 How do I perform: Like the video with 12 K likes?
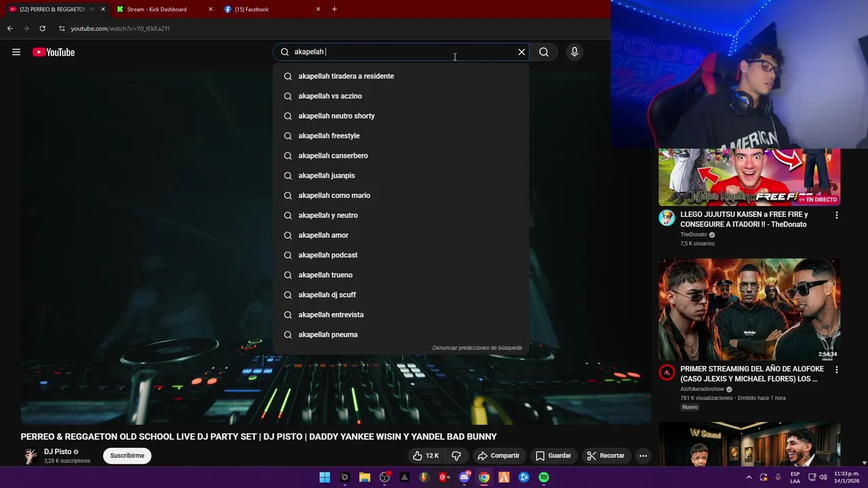[427, 455]
